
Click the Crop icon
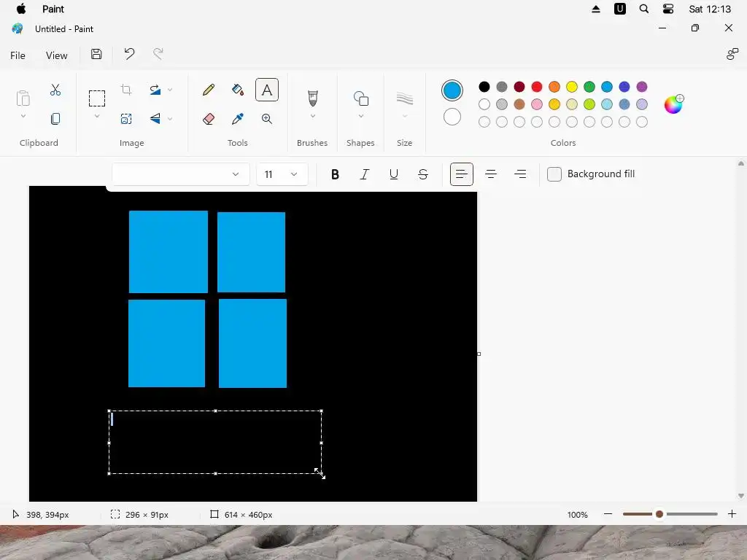(126, 90)
